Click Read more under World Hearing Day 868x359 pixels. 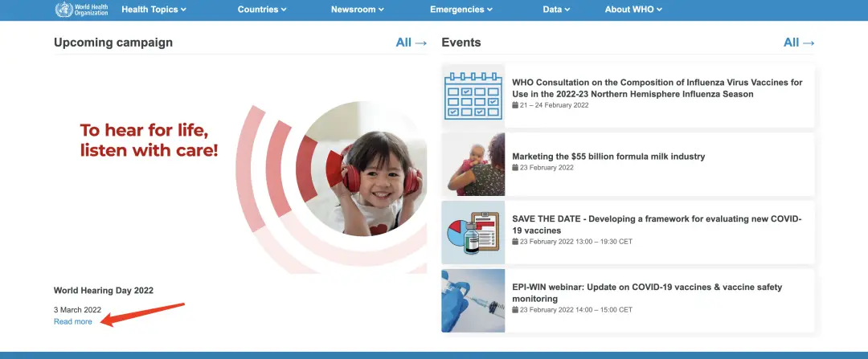pyautogui.click(x=73, y=321)
